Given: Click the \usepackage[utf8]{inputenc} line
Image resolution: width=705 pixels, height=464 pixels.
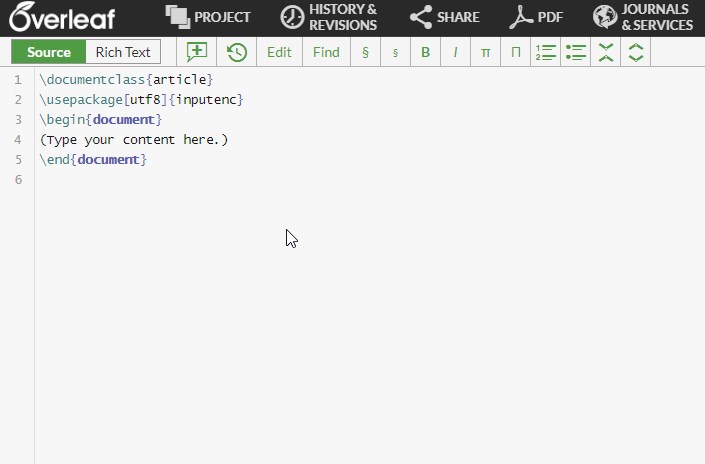Looking at the screenshot, I should (x=141, y=99).
